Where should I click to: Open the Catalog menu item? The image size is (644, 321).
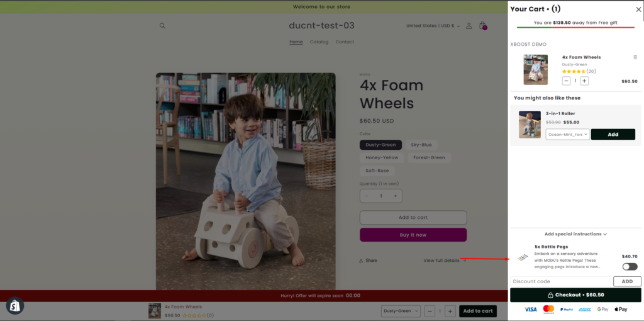pos(319,42)
